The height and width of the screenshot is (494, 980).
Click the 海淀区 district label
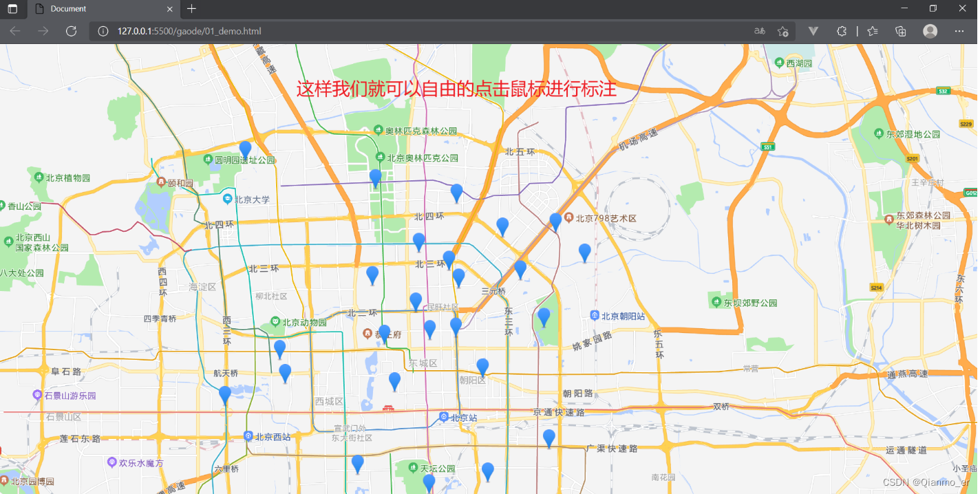point(202,286)
